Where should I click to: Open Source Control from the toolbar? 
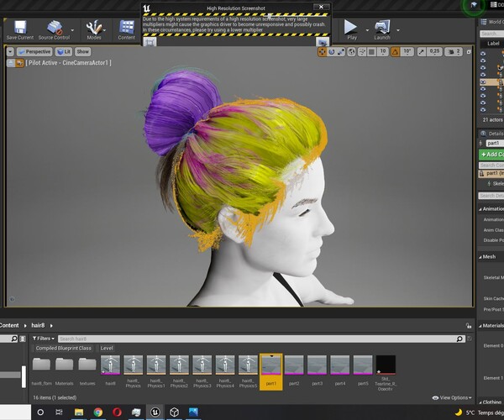[x=54, y=30]
